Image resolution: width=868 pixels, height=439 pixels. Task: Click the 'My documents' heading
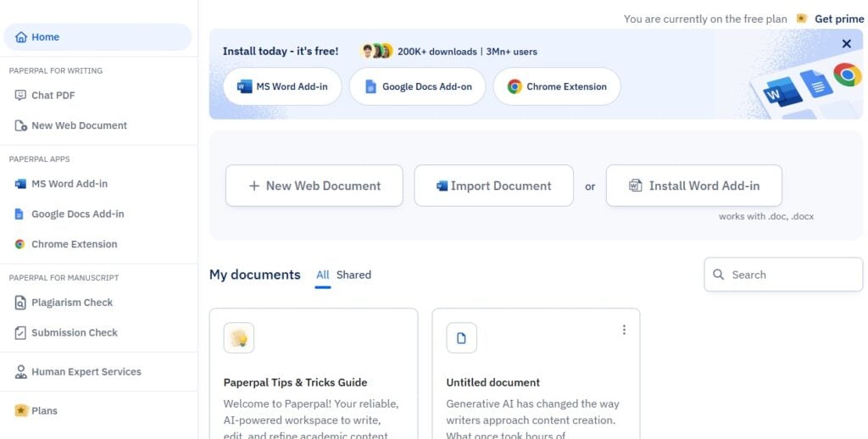(254, 275)
